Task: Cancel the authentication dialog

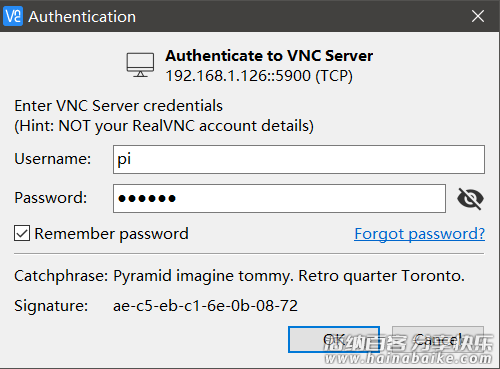Action: [438, 339]
